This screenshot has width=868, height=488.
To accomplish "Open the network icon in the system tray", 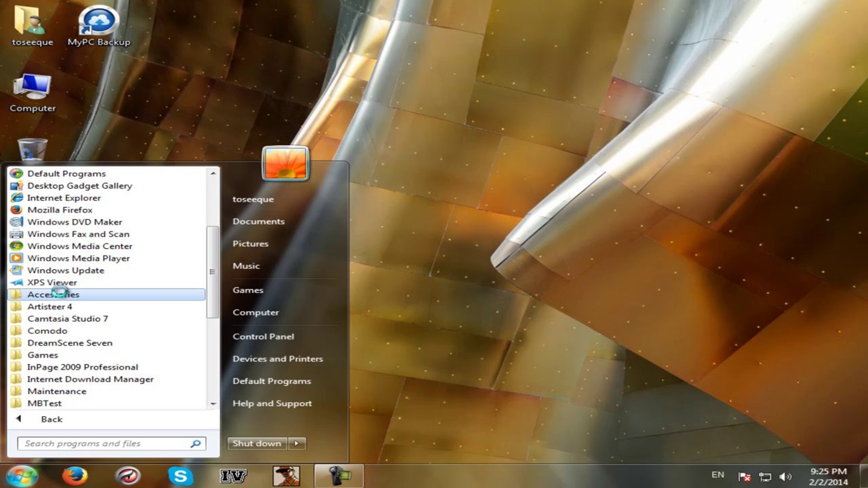I will (766, 475).
